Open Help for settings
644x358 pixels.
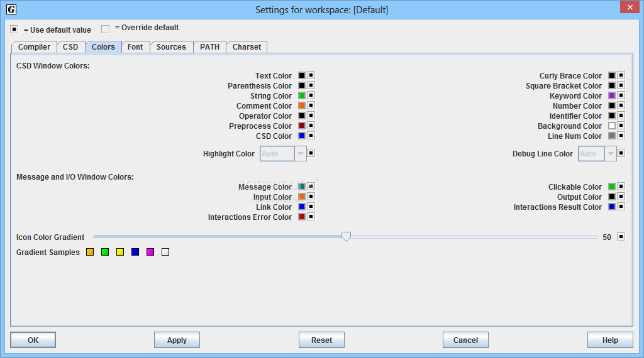610,340
